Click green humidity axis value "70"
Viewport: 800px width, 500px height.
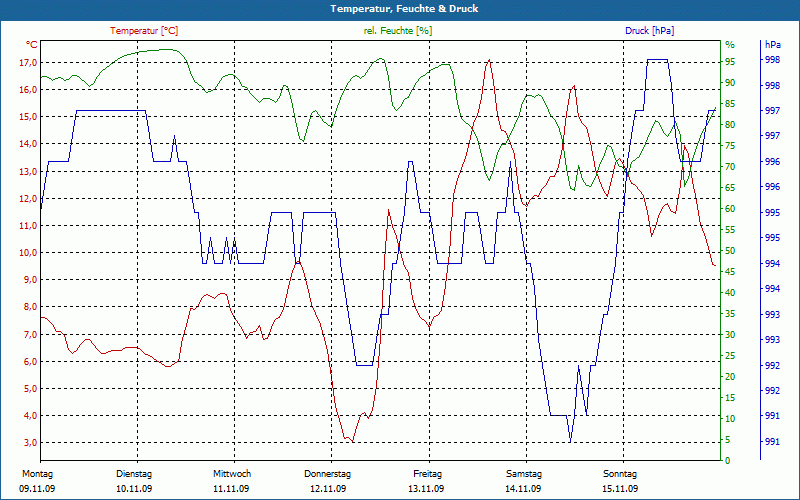coord(731,167)
